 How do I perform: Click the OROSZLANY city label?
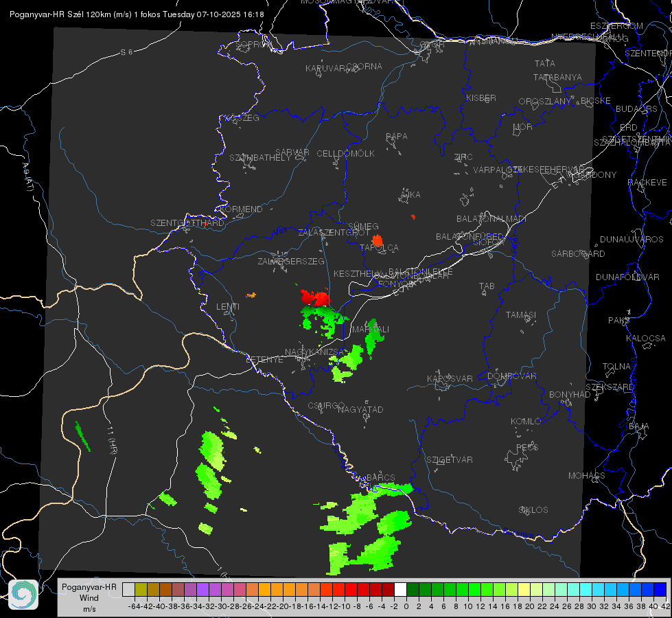click(x=545, y=102)
